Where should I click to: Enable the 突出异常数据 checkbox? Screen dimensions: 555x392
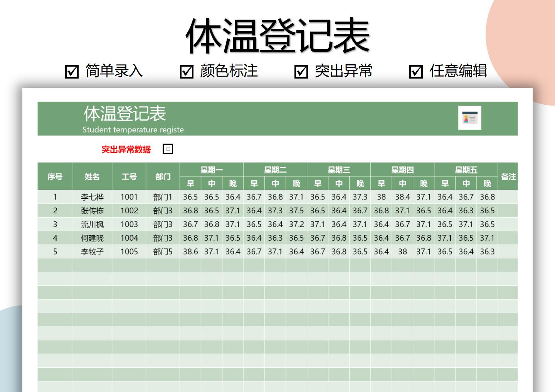168,149
